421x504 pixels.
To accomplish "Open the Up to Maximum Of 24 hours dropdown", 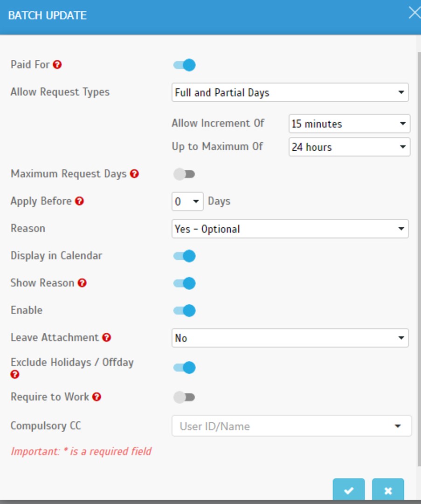I will tap(349, 147).
